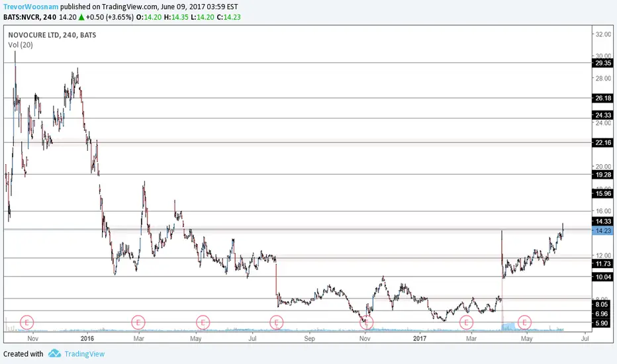
Task: Click the BATS:NVCR ticker symbol text
Action: coord(22,17)
